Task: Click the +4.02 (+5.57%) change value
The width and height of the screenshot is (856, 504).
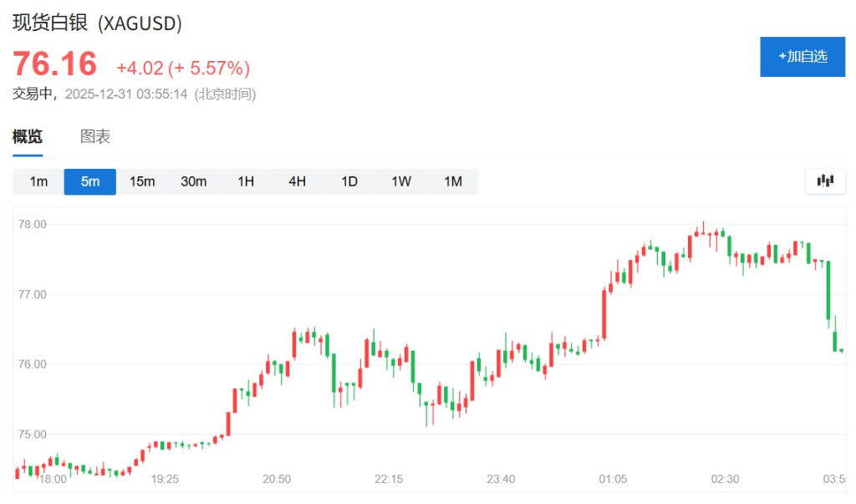Action: pos(183,68)
